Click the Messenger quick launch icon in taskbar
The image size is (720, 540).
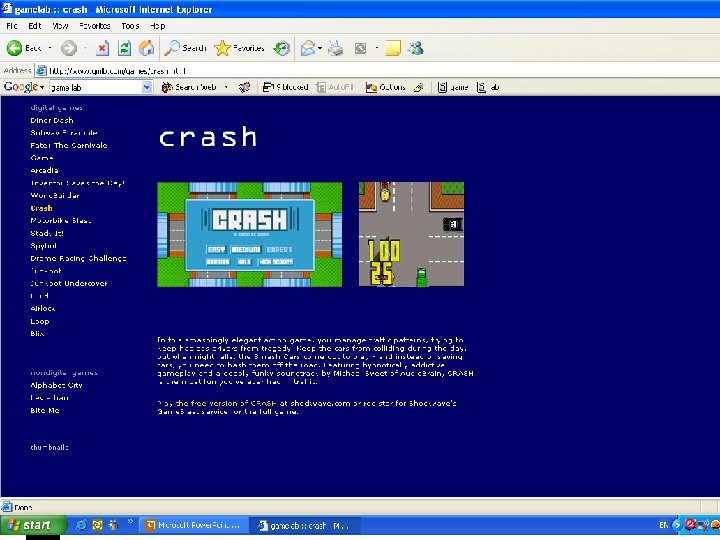point(112,524)
